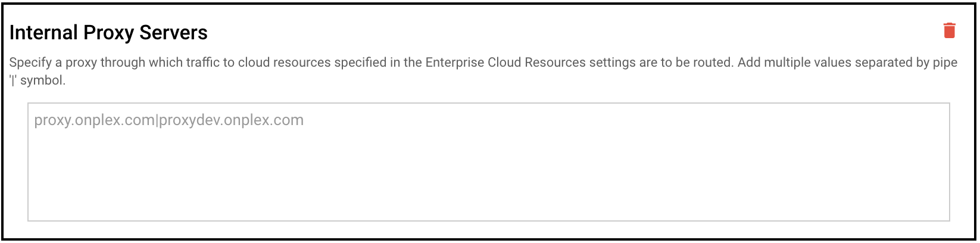Image resolution: width=980 pixels, height=243 pixels.
Task: Click the word 'Internal' in the heading
Action: point(44,33)
